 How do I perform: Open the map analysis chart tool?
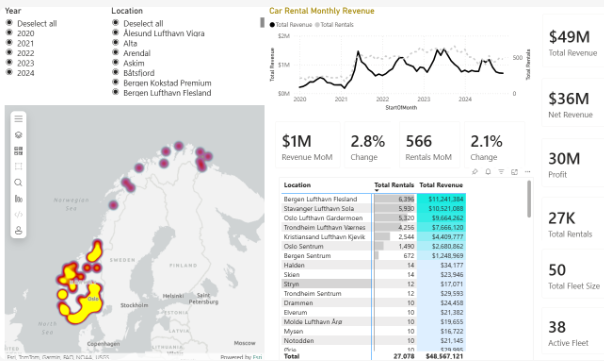18,199
